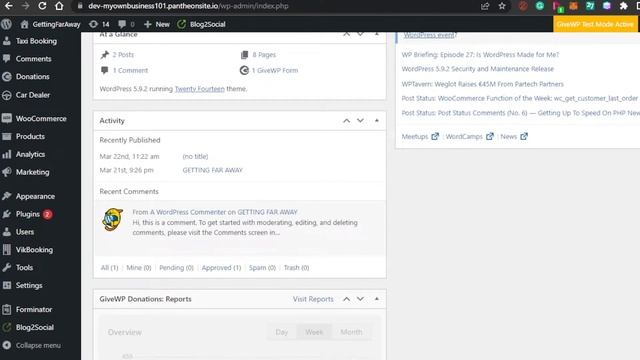The height and width of the screenshot is (360, 640).
Task: Reload the page
Action: [x=42, y=6]
